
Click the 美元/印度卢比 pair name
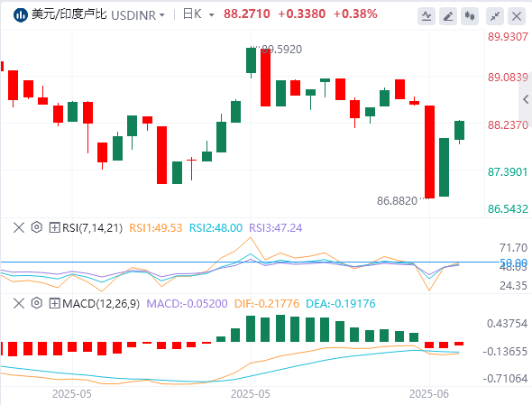pos(69,14)
